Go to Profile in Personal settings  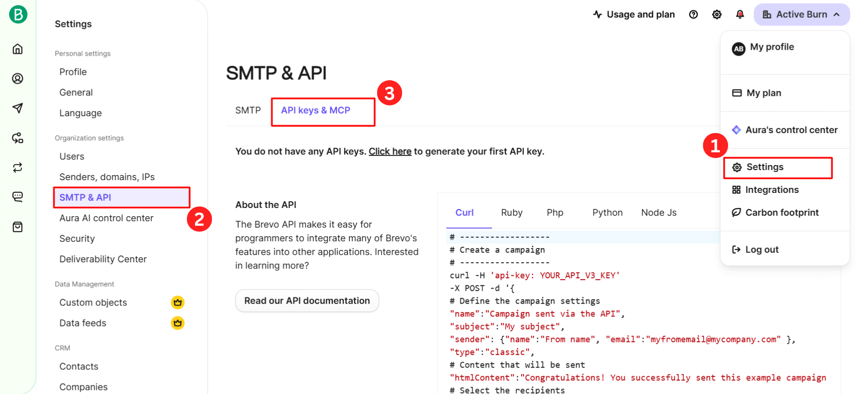coord(73,72)
